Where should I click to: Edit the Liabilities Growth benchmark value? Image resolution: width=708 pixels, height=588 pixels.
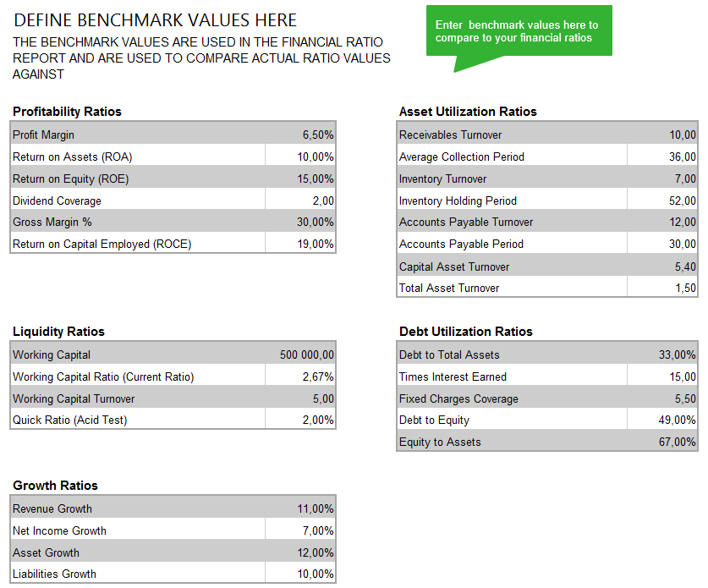pyautogui.click(x=301, y=574)
